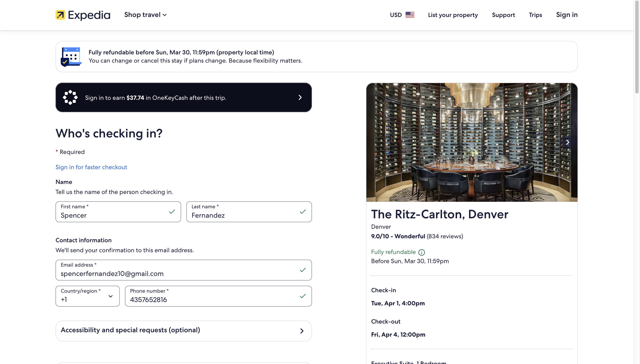Click Check-out Fri, Apr 4, 12:00pm text
This screenshot has height=364, width=640.
[398, 334]
